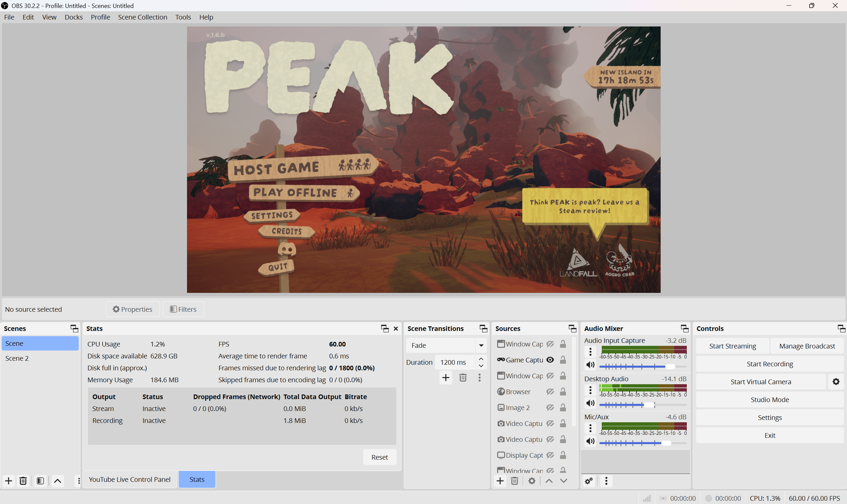Screen dimensions: 847x504
Task: Move source up in Sources toolbar
Action: (549, 481)
